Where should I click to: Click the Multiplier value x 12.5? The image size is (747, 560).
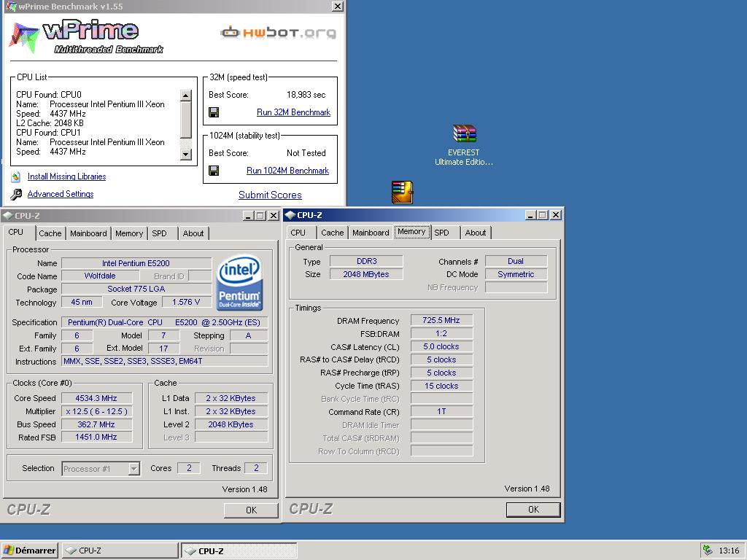(x=97, y=411)
